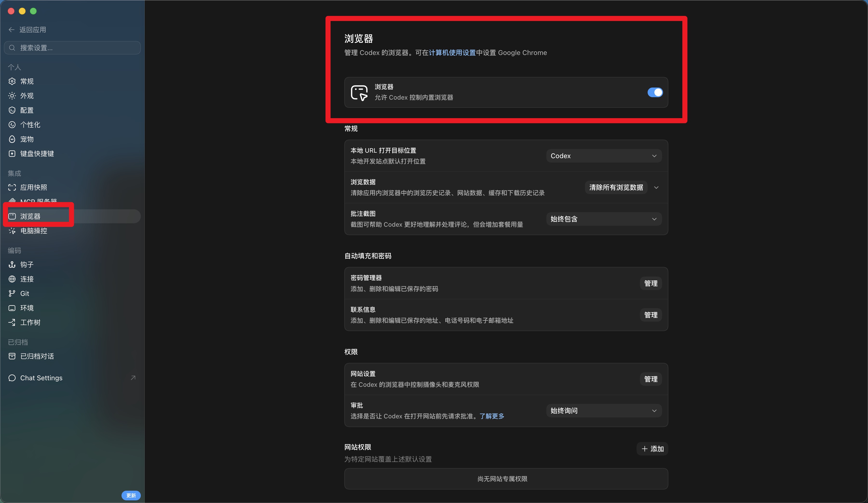Image resolution: width=868 pixels, height=503 pixels.
Task: Open the 审批 始终询问 dropdown
Action: coord(604,411)
